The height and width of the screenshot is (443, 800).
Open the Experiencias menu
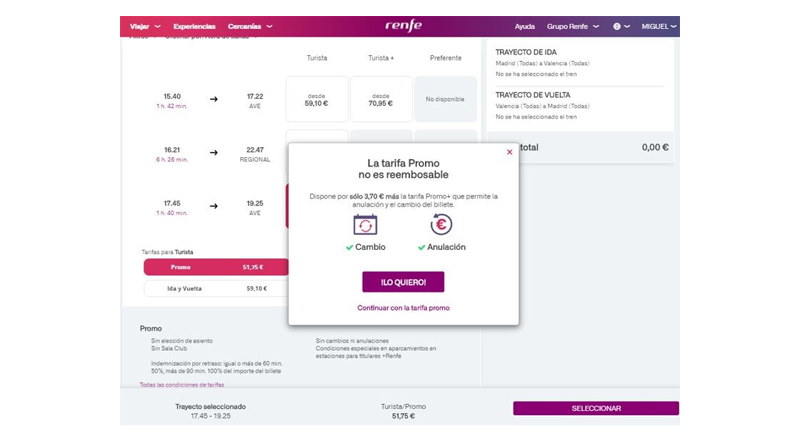pyautogui.click(x=194, y=26)
